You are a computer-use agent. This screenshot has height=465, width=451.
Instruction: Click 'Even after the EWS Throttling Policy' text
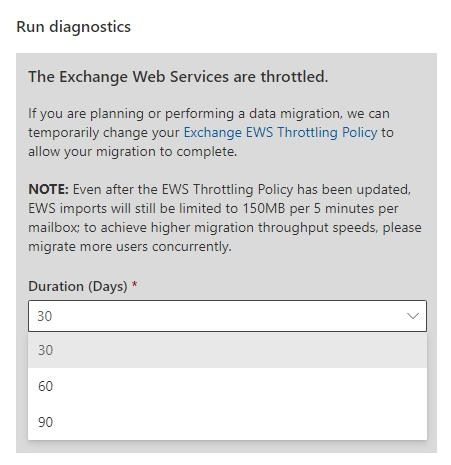183,189
